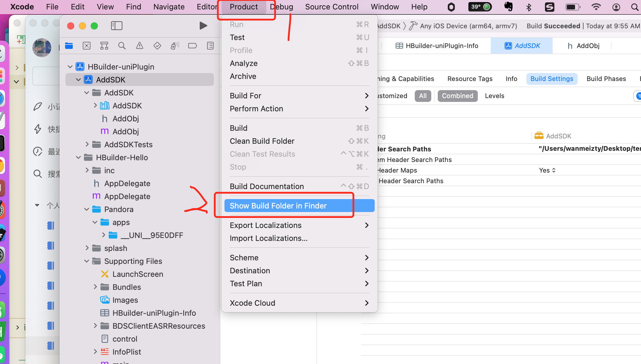Collapse the AddSDK project node
The height and width of the screenshot is (364, 641).
click(x=78, y=80)
